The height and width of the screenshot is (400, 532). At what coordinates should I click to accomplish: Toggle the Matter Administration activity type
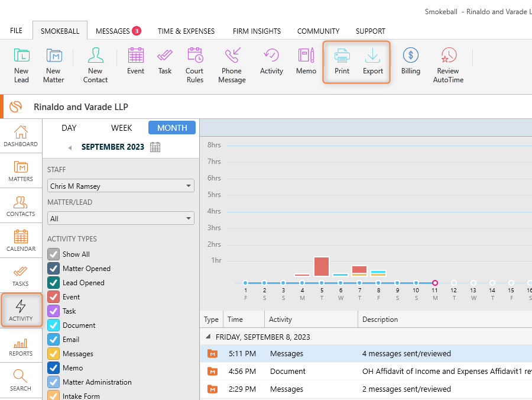pyautogui.click(x=53, y=382)
